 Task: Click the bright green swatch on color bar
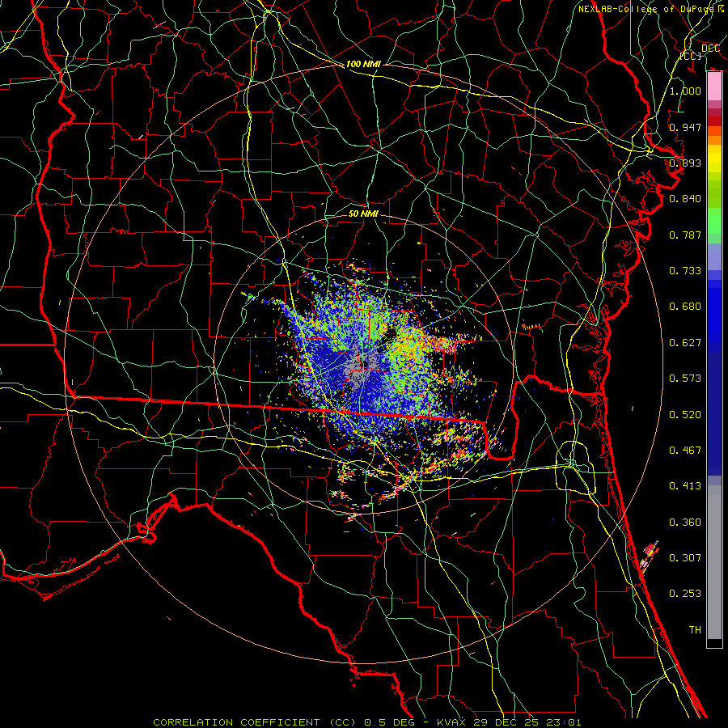(714, 221)
